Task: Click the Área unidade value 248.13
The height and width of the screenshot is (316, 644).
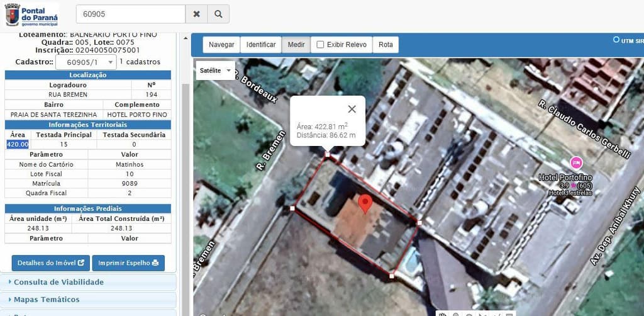Action: pos(38,229)
